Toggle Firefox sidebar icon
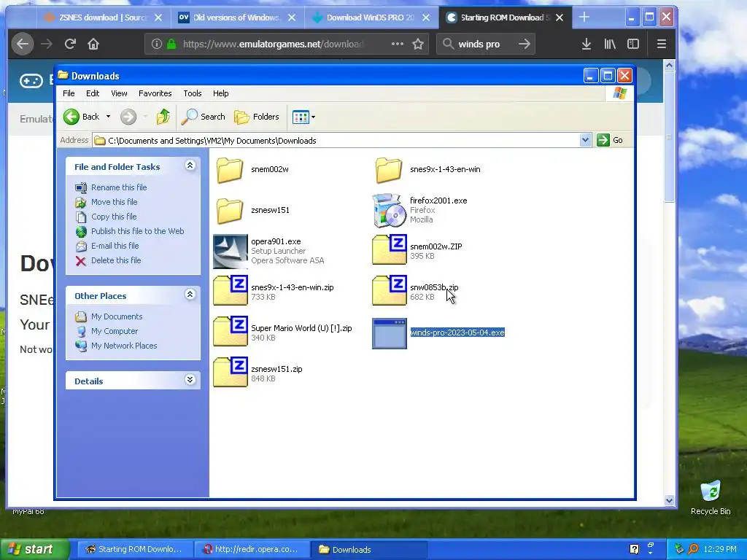Viewport: 747px width, 560px height. pos(633,44)
